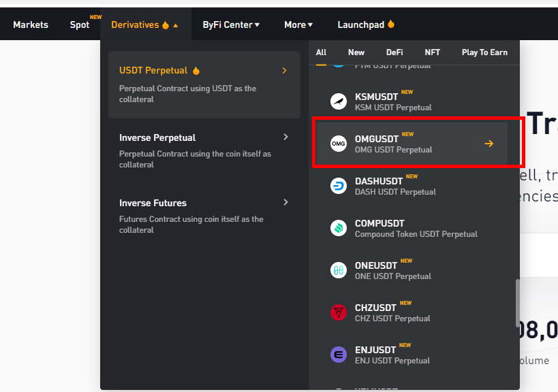The width and height of the screenshot is (558, 392).
Task: Click the NEW badge above Spot
Action: tap(96, 17)
